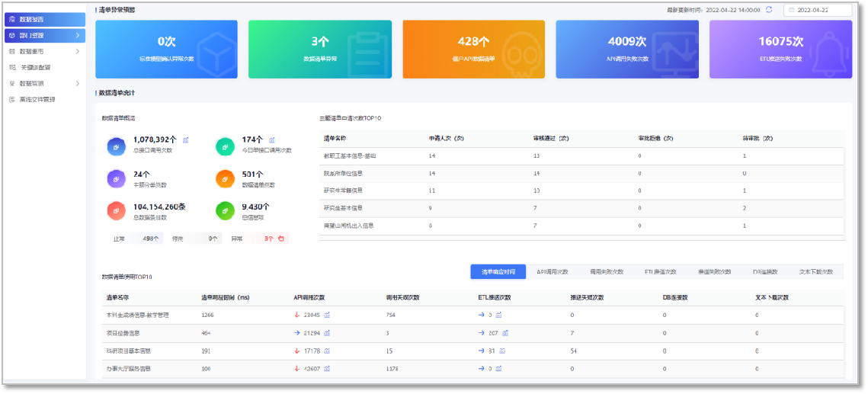868x394 pixels.
Task: Click the chart icon next to ETL value 207
Action: 504,333
